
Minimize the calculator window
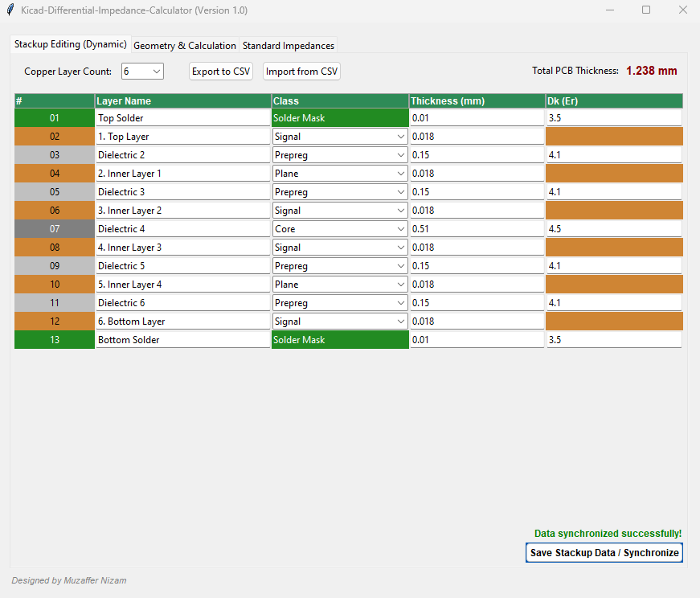(x=609, y=10)
